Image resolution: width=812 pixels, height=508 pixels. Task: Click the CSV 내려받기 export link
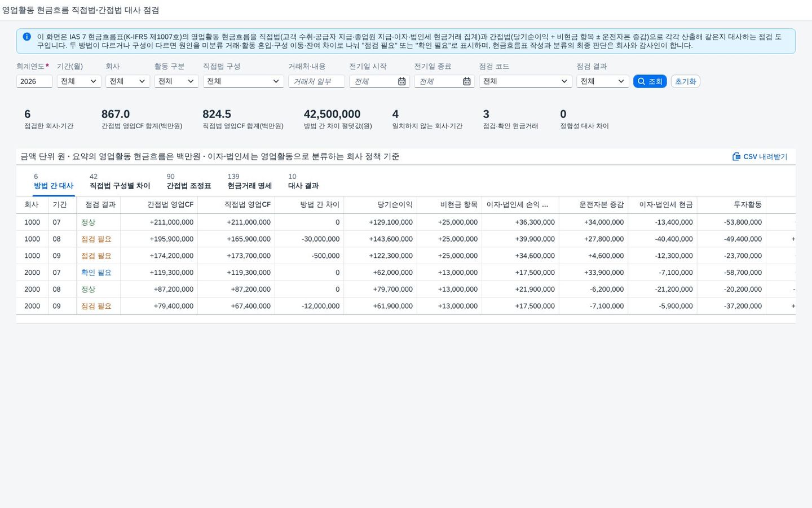(x=760, y=156)
